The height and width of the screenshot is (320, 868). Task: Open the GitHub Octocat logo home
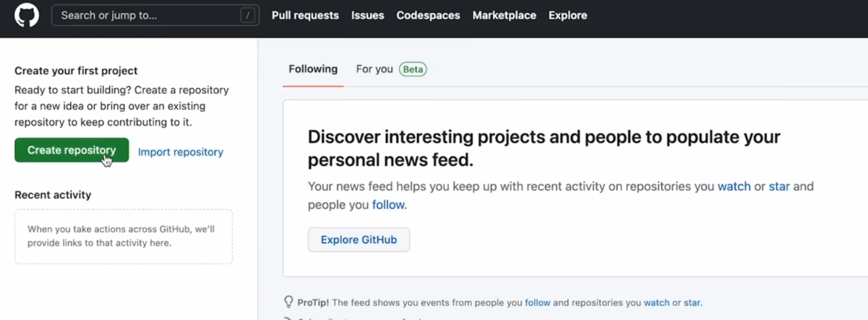[26, 15]
